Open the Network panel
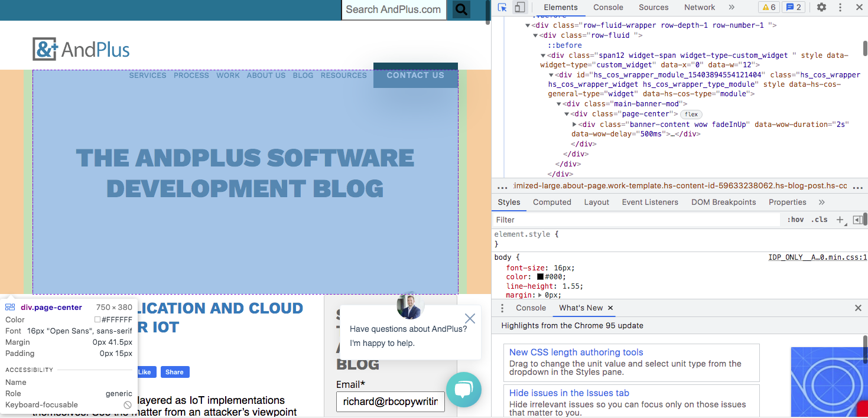Image resolution: width=868 pixels, height=418 pixels. 699,8
